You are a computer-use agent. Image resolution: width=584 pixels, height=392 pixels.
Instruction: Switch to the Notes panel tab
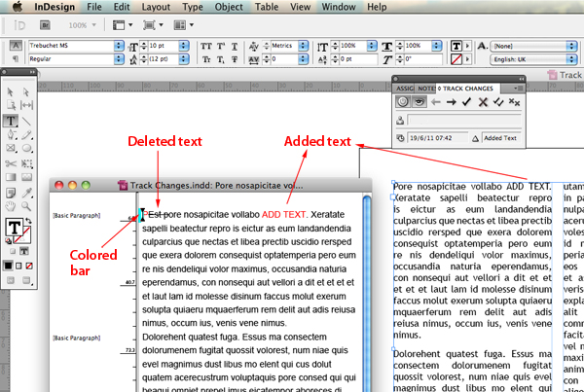tap(425, 89)
